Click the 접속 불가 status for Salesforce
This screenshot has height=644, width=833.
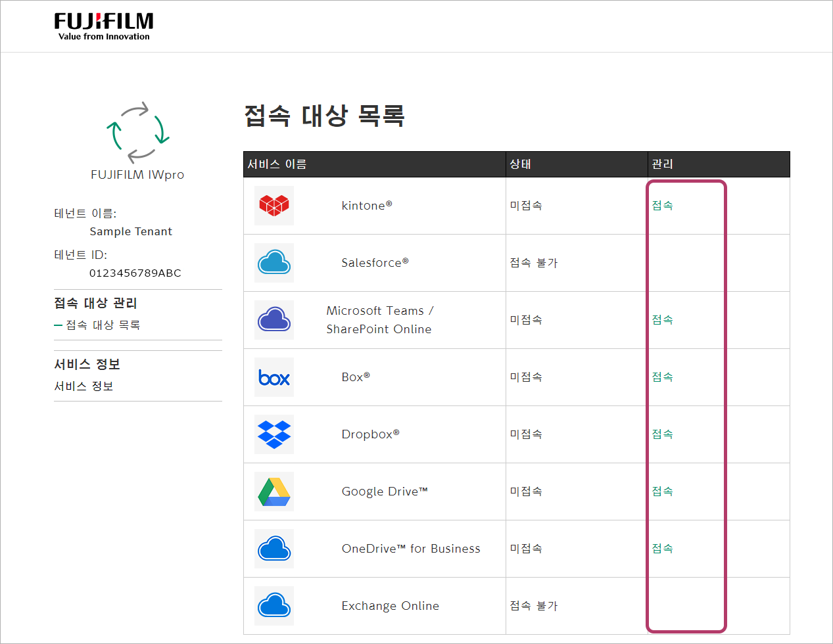pyautogui.click(x=534, y=263)
